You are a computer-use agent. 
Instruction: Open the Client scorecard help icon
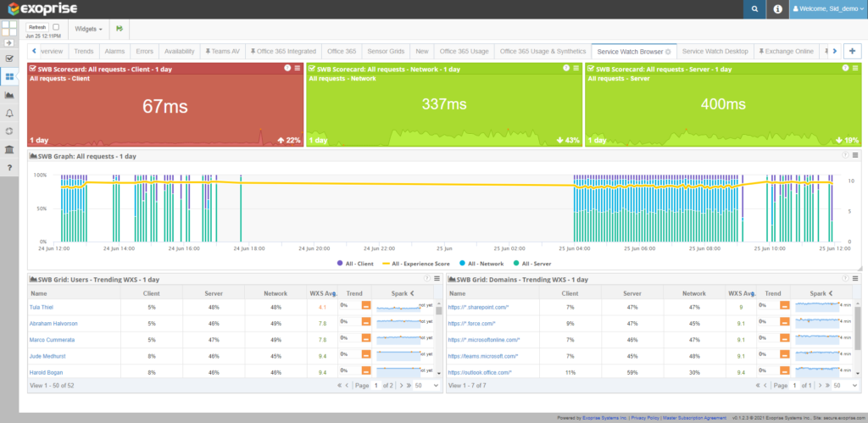[287, 68]
